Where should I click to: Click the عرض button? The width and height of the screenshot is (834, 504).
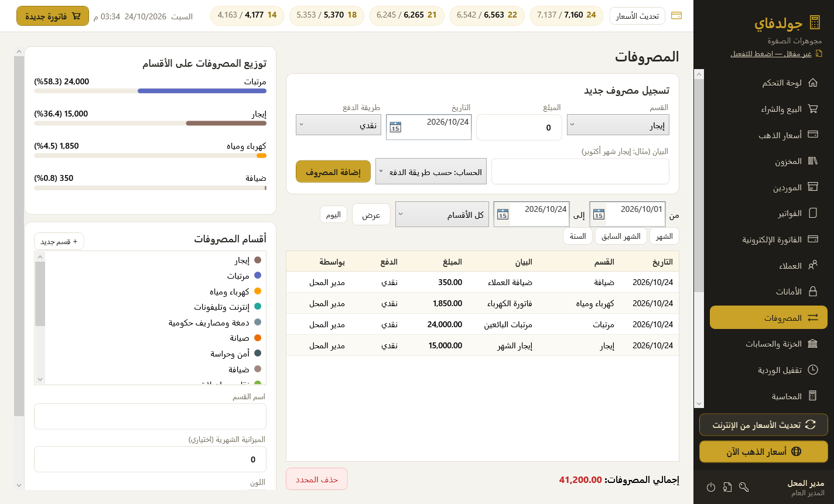[371, 214]
